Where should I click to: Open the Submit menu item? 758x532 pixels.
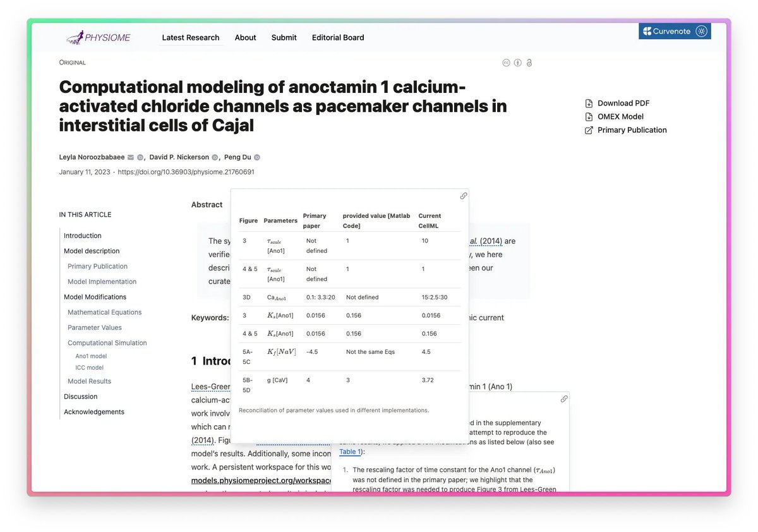(284, 37)
